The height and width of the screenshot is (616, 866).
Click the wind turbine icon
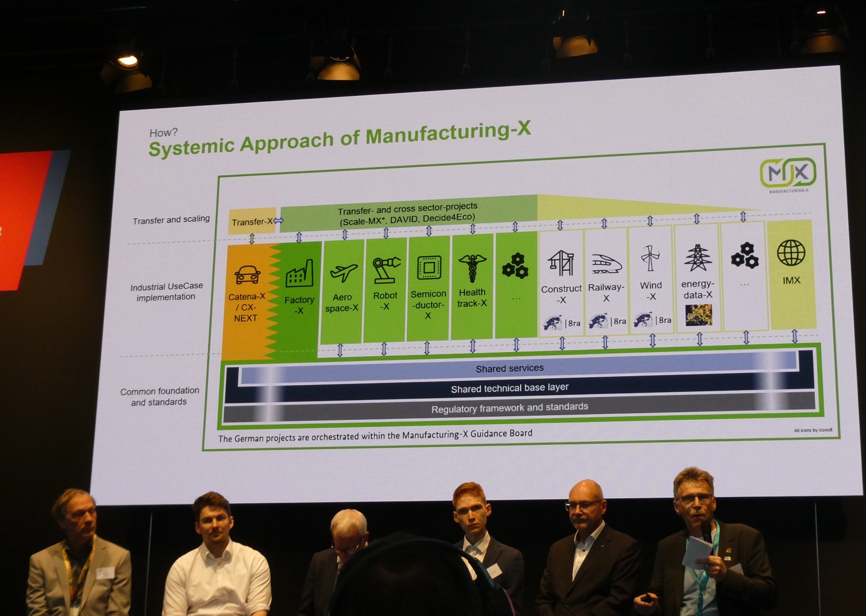[650, 258]
